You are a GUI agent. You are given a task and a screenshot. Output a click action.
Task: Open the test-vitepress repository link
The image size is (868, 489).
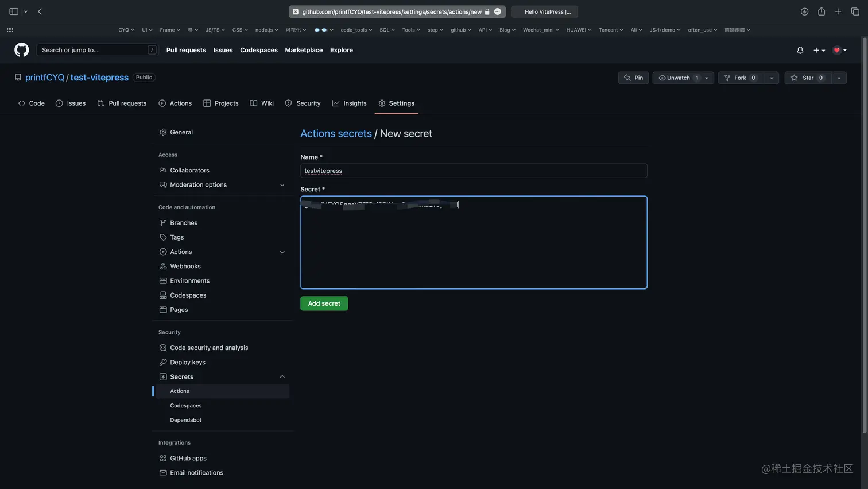click(x=99, y=78)
